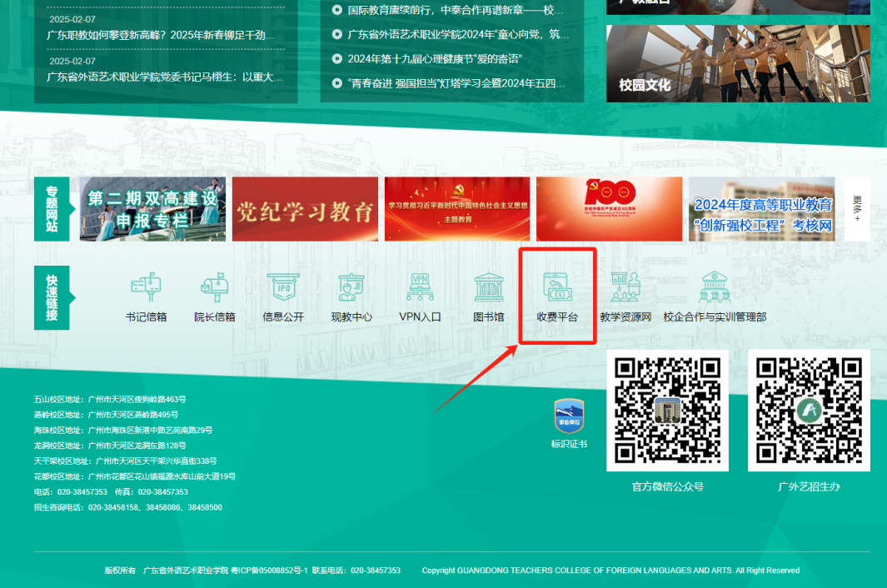Open the 校园文化 image tile
Image resolution: width=887 pixels, height=588 pixels.
(738, 63)
